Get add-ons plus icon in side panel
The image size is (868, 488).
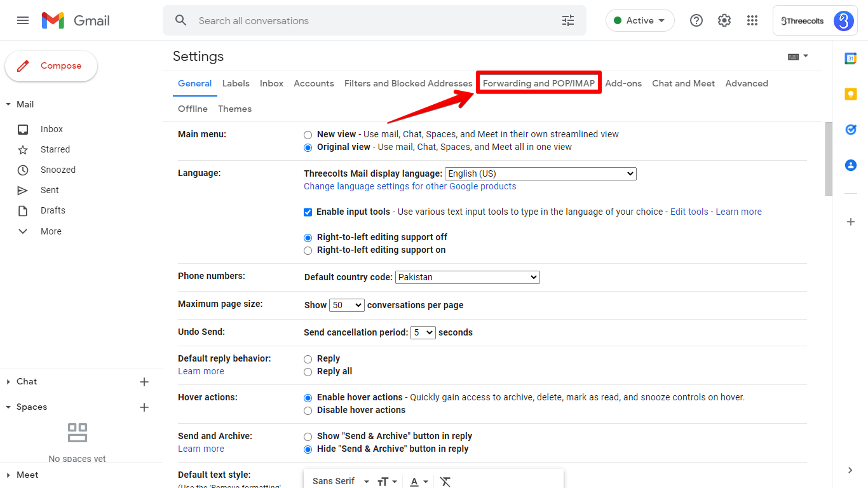coord(851,222)
